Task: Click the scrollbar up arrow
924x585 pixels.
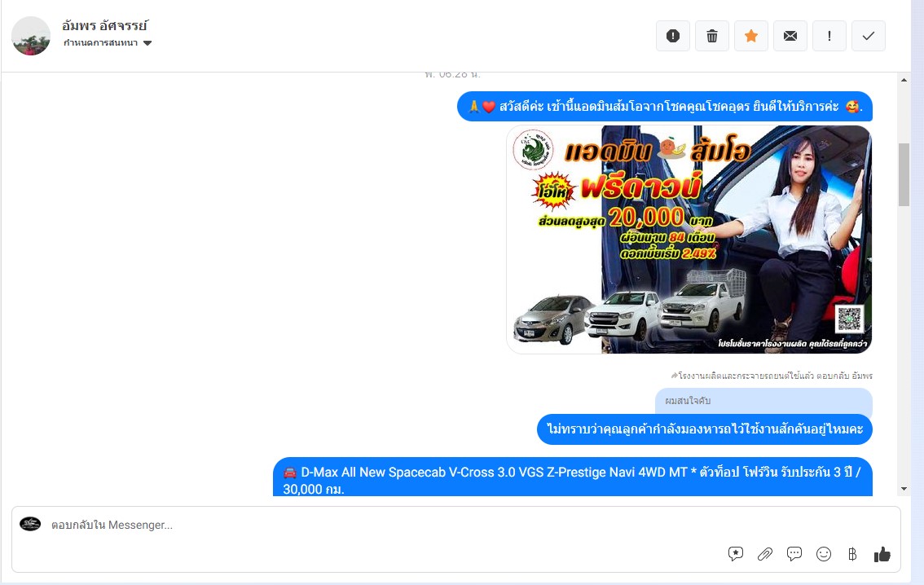Action: (x=904, y=80)
